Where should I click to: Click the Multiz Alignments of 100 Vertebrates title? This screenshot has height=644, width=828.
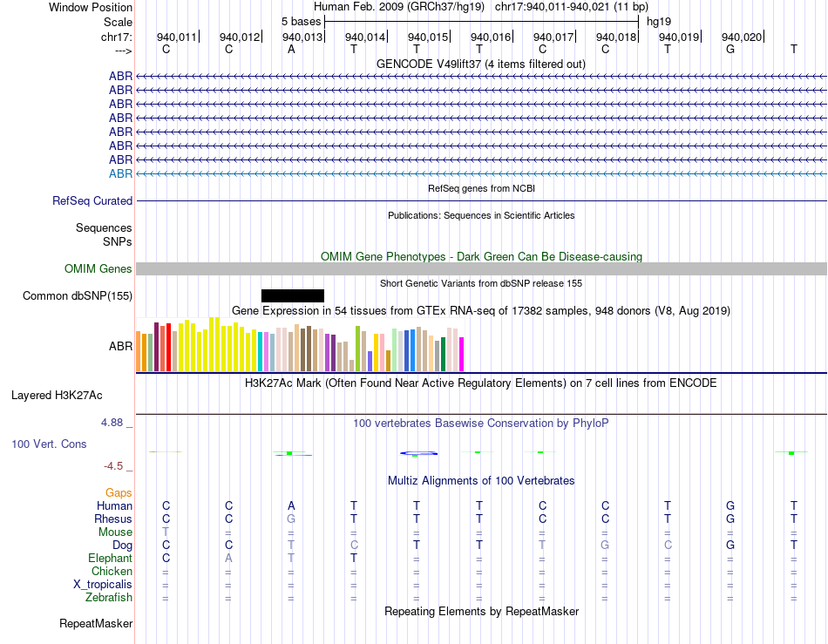pyautogui.click(x=481, y=481)
